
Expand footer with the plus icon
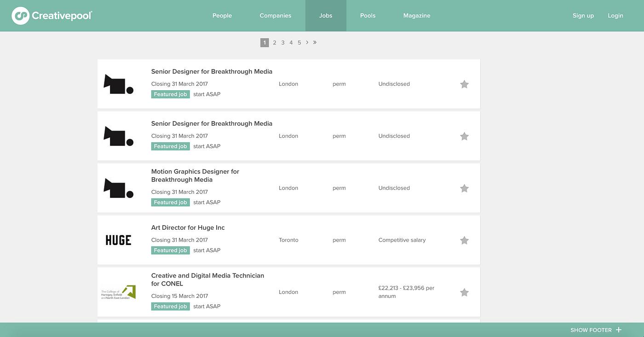pos(619,330)
